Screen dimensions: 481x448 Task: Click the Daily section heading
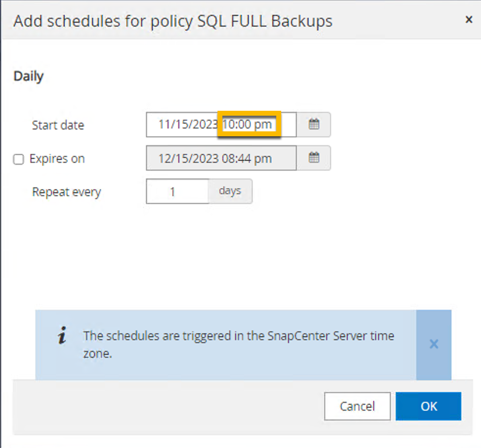28,76
